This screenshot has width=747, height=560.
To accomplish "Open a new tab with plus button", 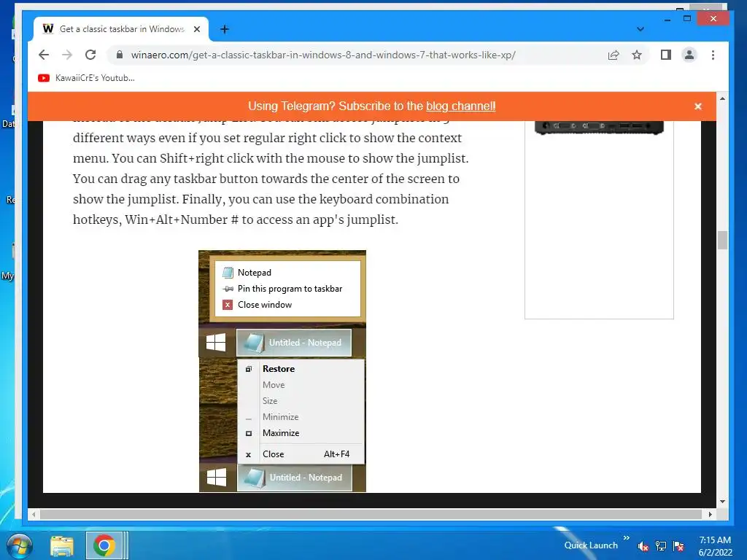I will [225, 29].
